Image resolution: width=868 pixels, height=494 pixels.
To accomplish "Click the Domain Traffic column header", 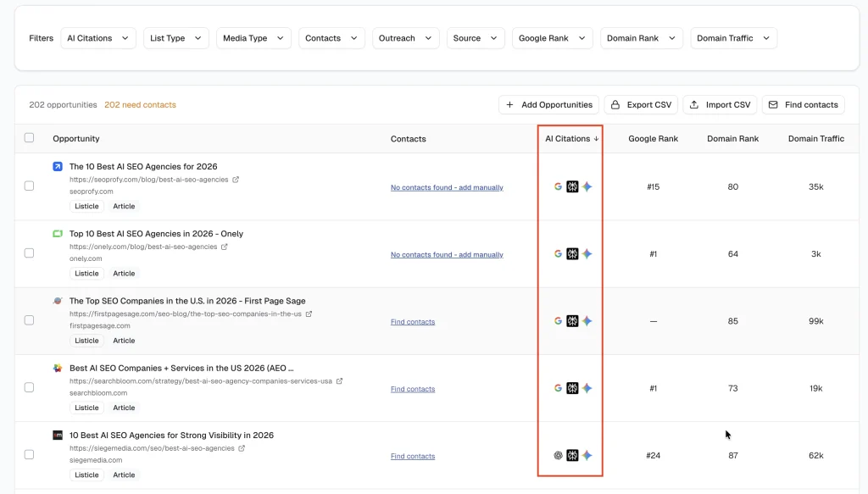I will point(816,139).
